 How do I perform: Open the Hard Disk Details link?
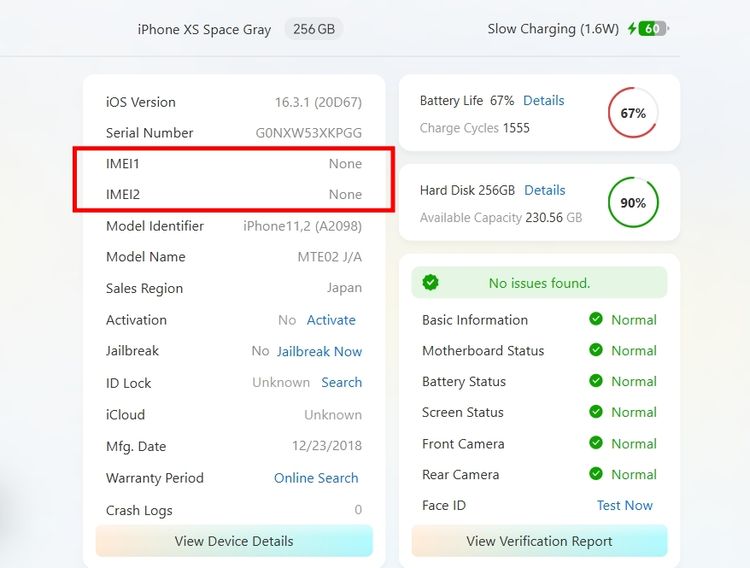coord(544,190)
